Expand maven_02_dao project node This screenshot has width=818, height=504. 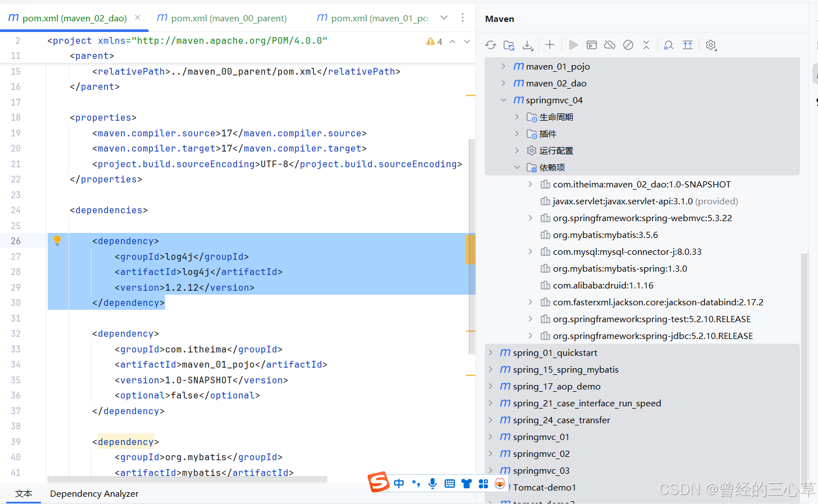point(504,83)
